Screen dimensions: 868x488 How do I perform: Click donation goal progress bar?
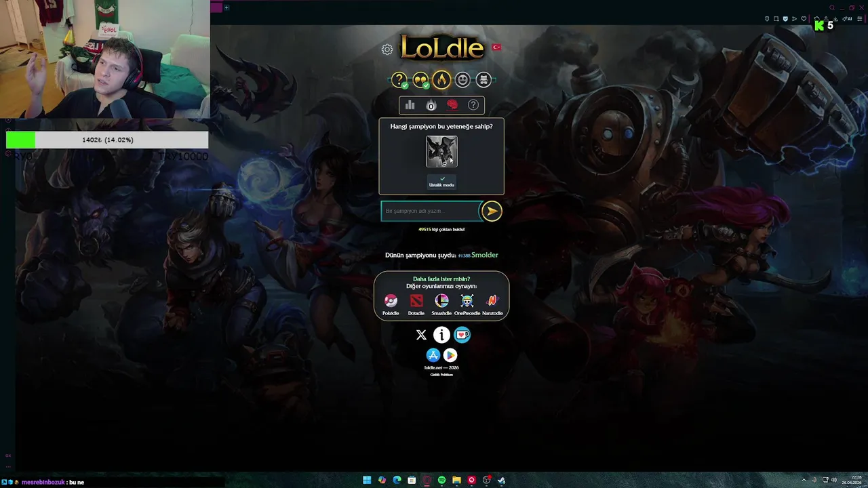click(107, 140)
